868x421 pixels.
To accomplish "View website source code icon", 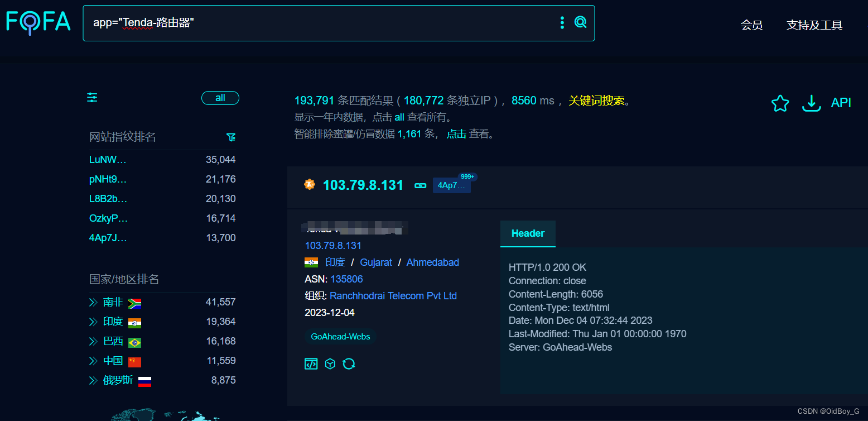I will coord(311,364).
